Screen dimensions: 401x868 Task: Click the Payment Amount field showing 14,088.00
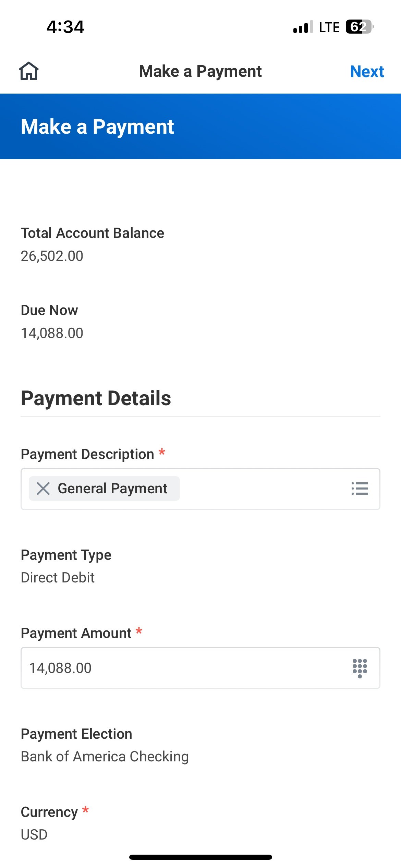(185, 668)
